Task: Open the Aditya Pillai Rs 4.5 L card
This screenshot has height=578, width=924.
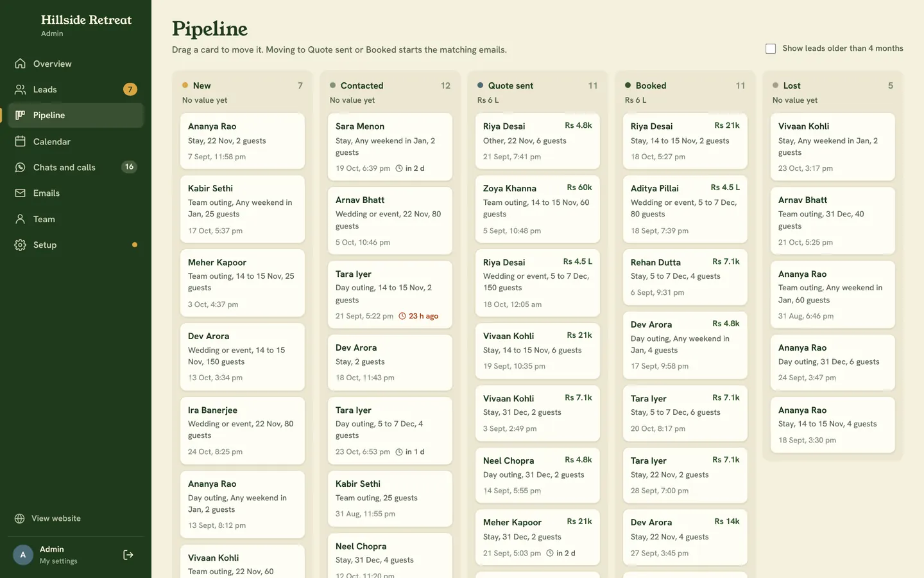Action: pyautogui.click(x=685, y=209)
